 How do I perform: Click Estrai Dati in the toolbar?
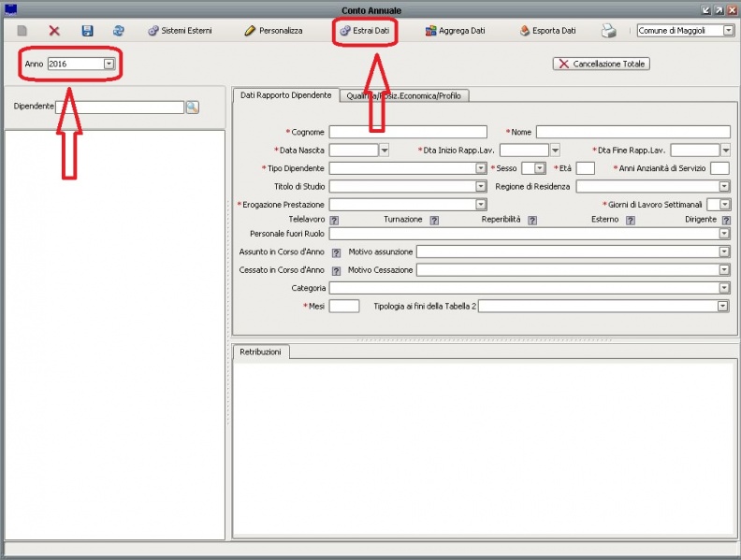(x=364, y=31)
